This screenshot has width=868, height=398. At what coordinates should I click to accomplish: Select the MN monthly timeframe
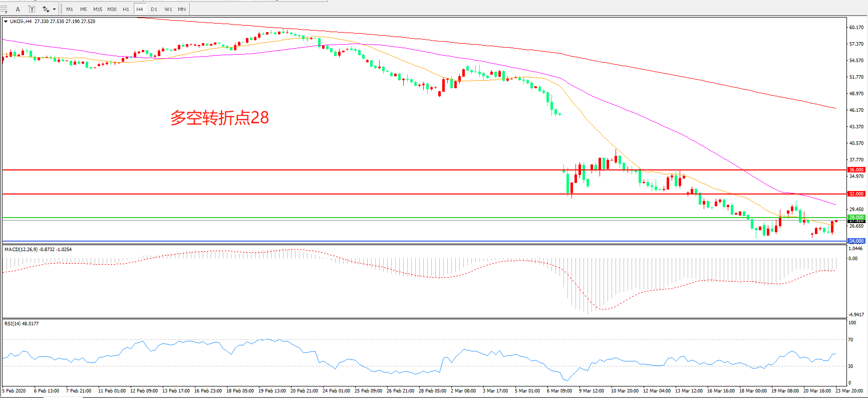[182, 9]
